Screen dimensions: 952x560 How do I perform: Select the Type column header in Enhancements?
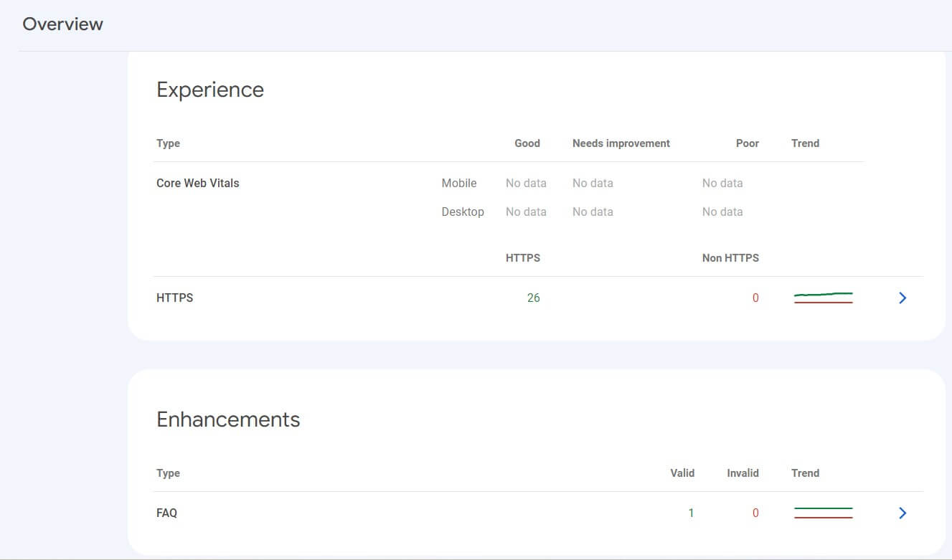168,473
